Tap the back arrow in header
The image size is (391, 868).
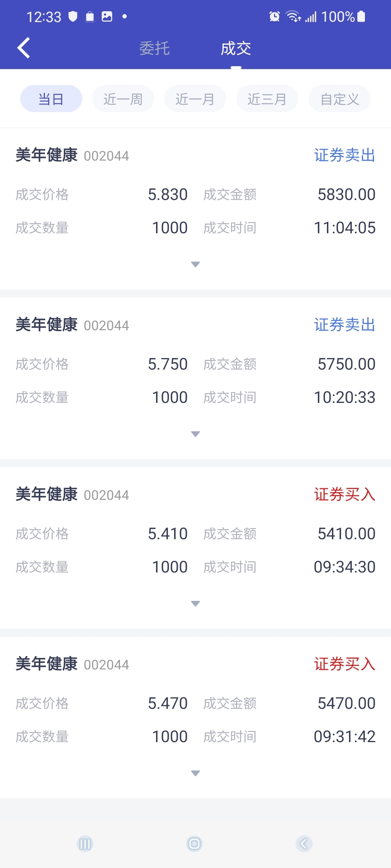[x=24, y=48]
